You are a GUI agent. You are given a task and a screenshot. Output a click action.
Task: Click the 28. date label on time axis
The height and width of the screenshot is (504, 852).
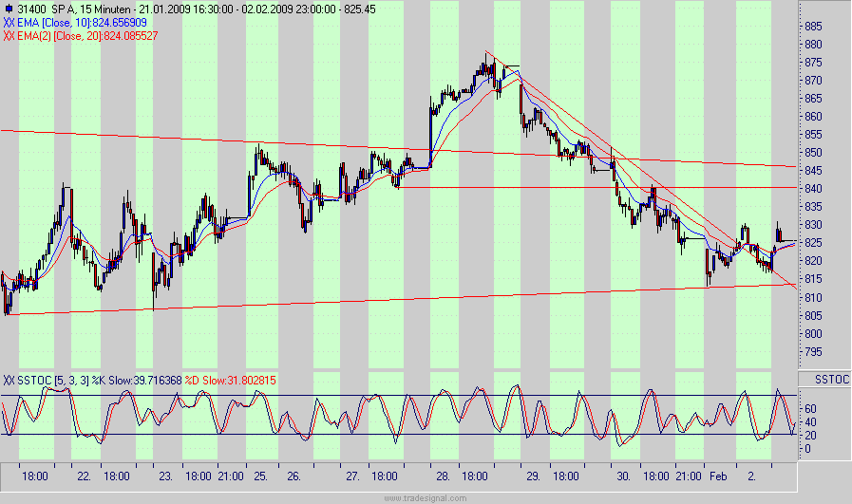(443, 476)
